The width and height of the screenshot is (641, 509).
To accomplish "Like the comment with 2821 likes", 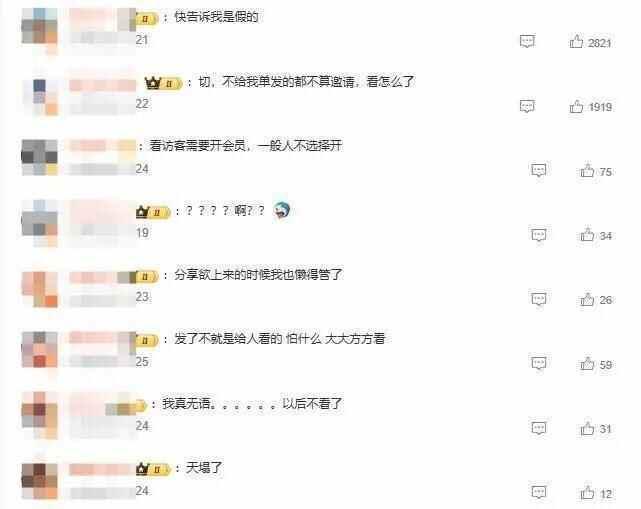I will pyautogui.click(x=576, y=41).
